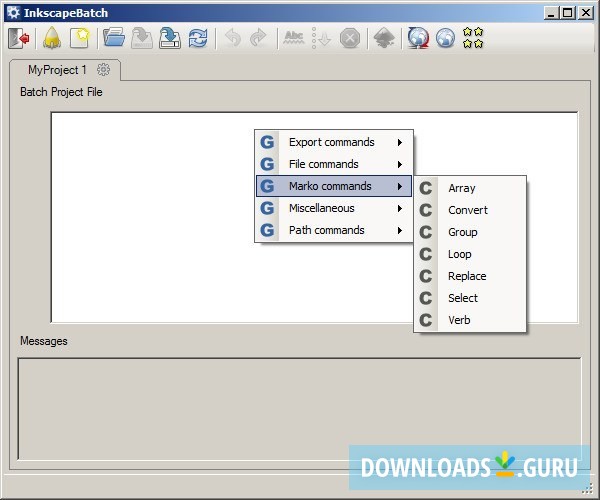
Task: Choose Loop command
Action: (x=470, y=254)
